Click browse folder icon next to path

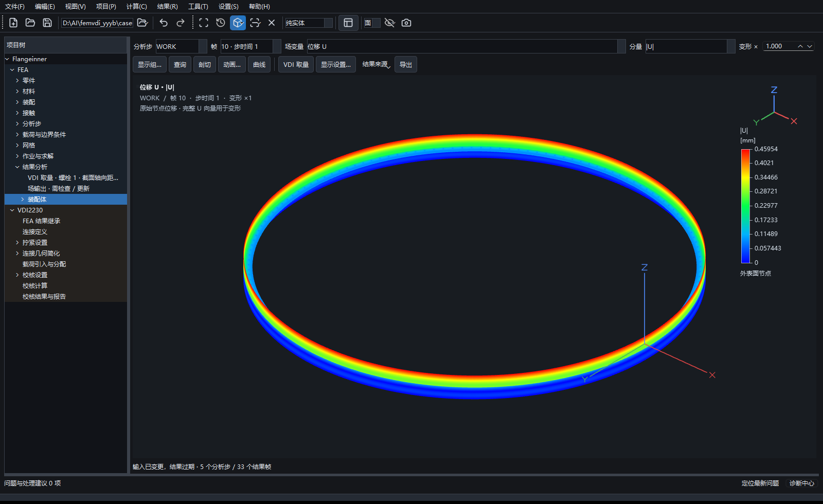click(142, 23)
